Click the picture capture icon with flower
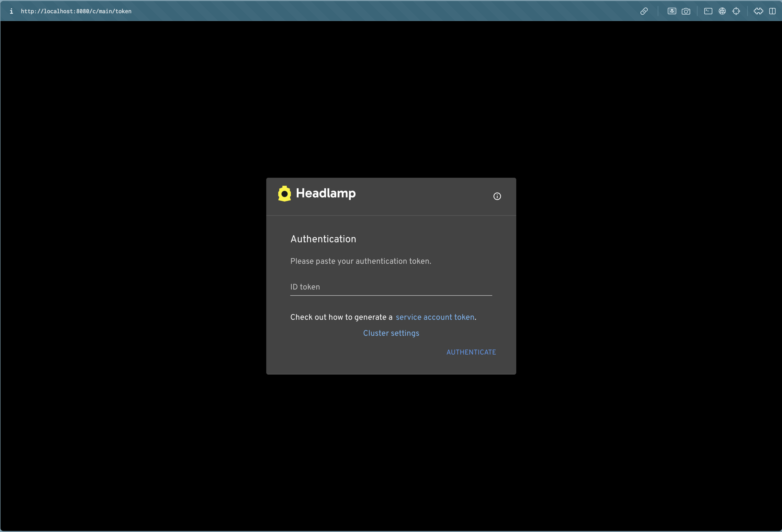Screen dimensions: 782x532 pos(672,11)
